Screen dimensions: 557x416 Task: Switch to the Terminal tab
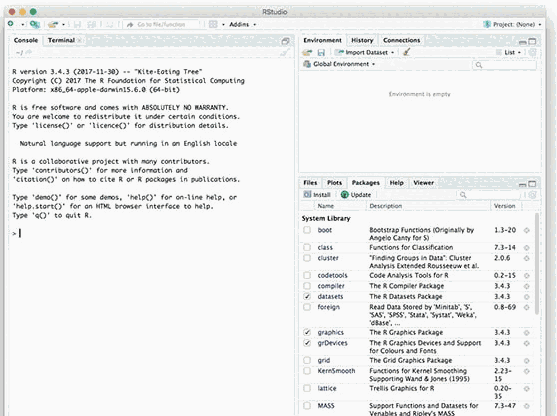[61, 40]
